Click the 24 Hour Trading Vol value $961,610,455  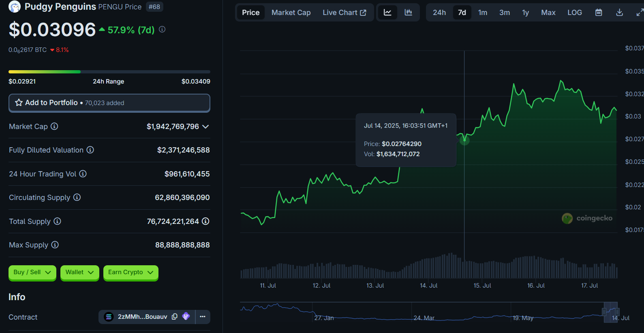coord(187,174)
